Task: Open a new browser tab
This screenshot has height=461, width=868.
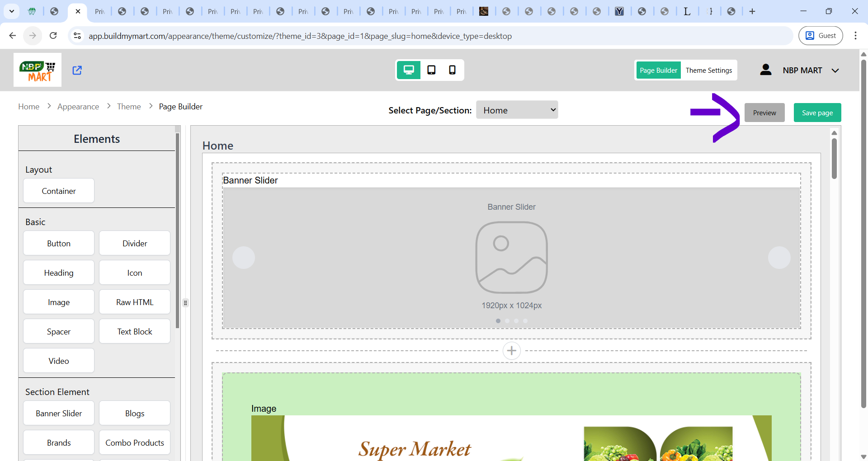Action: [x=752, y=11]
